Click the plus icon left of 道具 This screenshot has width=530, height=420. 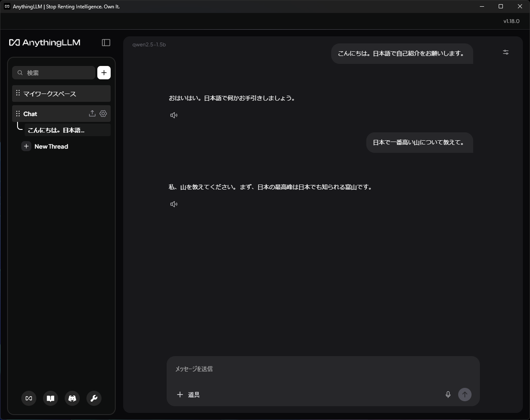click(180, 395)
